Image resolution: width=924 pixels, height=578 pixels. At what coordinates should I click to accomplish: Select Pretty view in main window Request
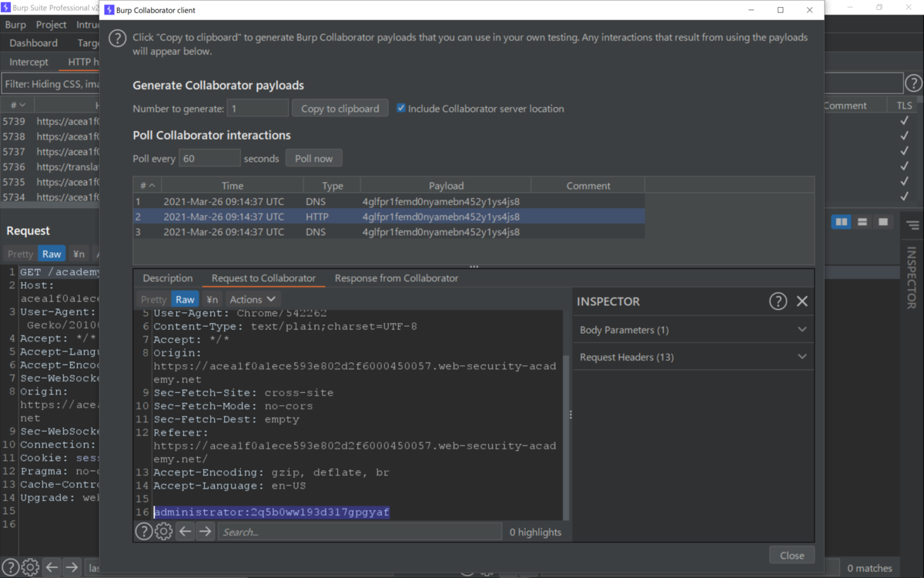(x=20, y=254)
